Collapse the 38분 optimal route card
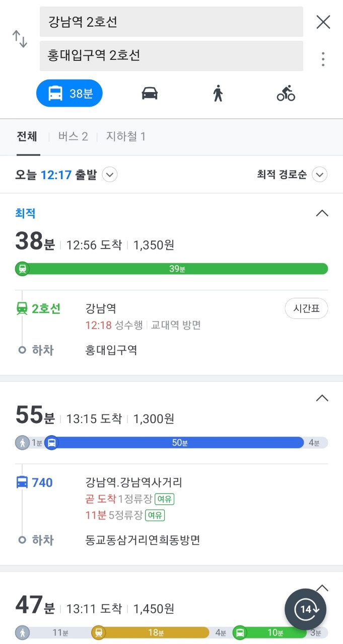This screenshot has width=343, height=644. click(322, 213)
